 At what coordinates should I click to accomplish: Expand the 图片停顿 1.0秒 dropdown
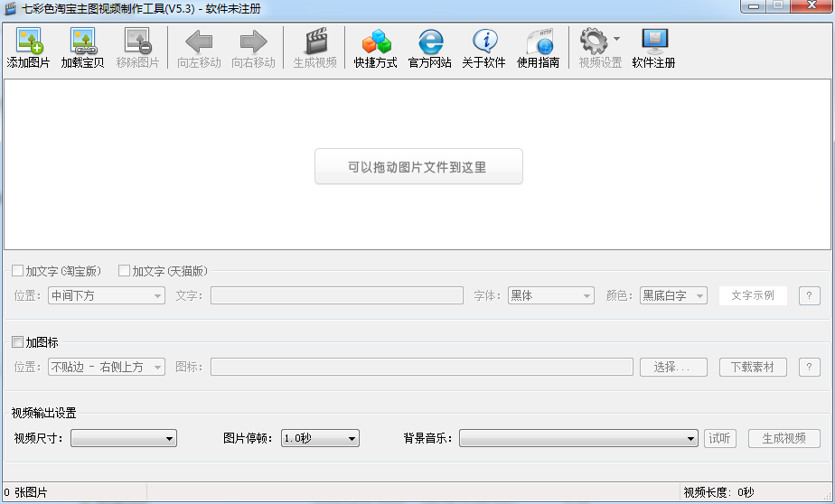[x=320, y=439]
